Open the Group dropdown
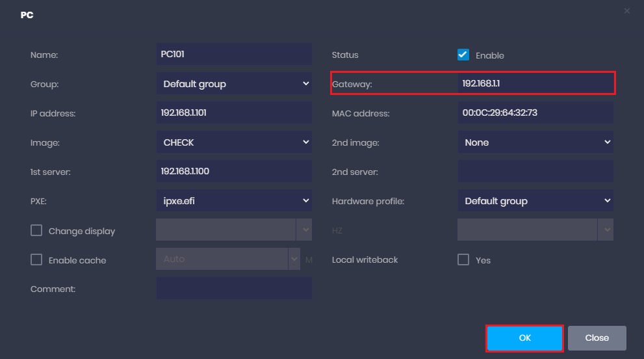 [x=234, y=84]
